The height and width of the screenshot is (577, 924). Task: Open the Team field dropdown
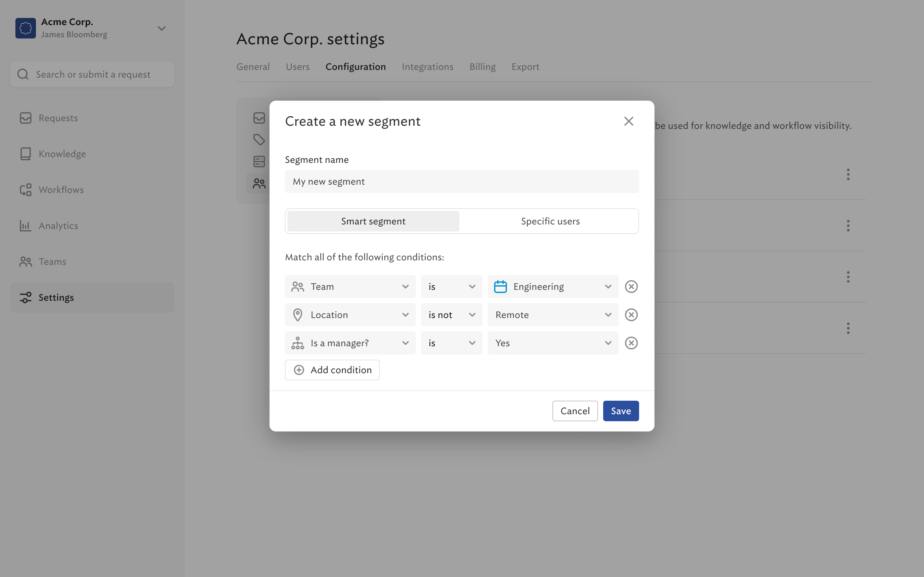(x=350, y=287)
